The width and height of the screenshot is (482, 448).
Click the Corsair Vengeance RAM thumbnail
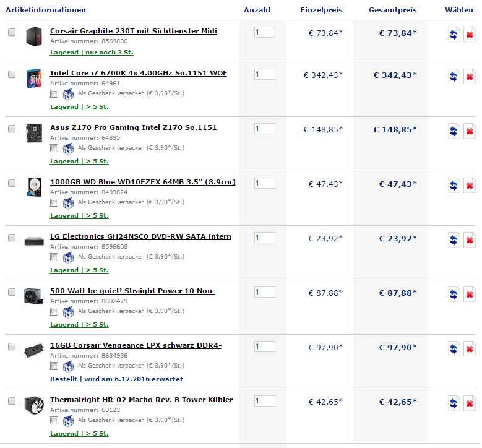click(x=34, y=351)
